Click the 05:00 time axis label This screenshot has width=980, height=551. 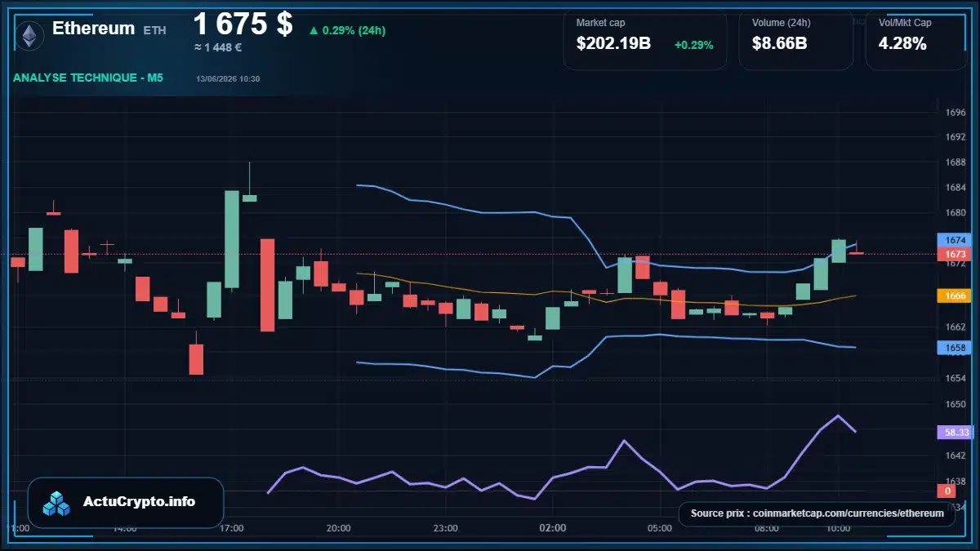(x=660, y=528)
